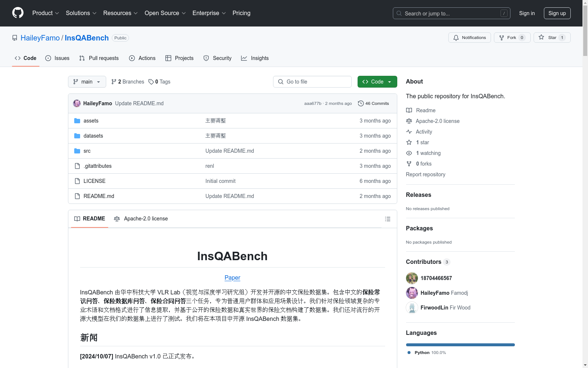Click the Sign in link
588x368 pixels.
(527, 13)
